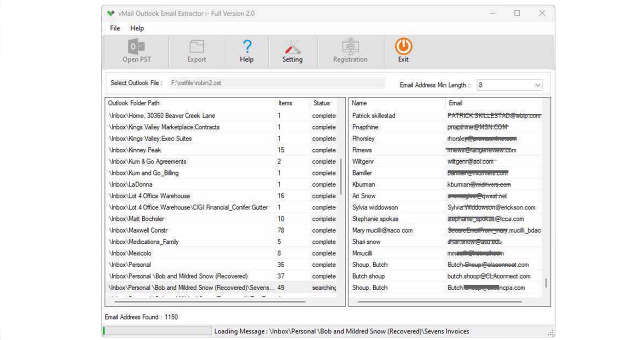
Task: Click items count 78 for Maxwell Constr
Action: [x=281, y=230]
